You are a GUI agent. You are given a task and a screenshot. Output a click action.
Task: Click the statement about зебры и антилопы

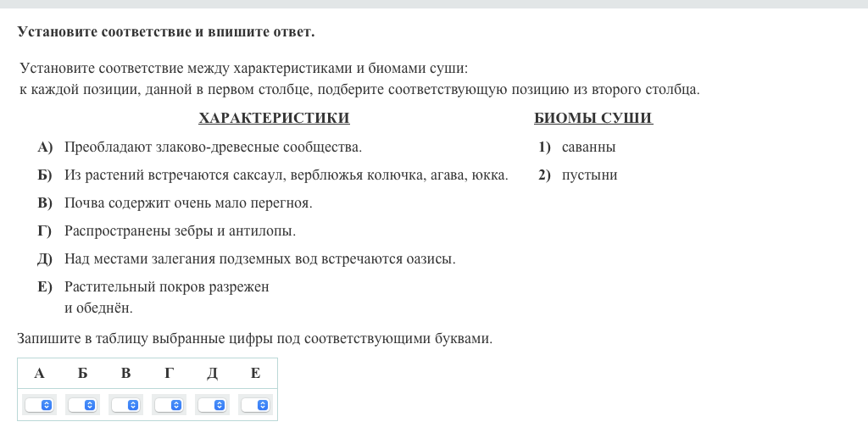point(180,231)
